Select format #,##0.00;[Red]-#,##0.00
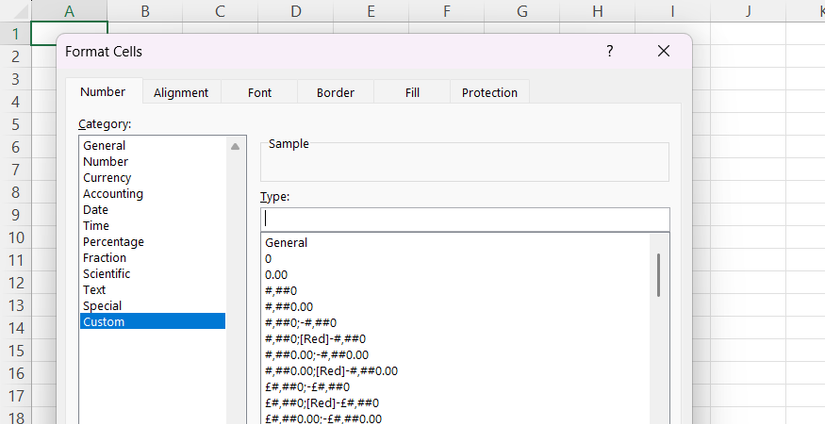Screen dimensions: 825x424 tap(455, 371)
